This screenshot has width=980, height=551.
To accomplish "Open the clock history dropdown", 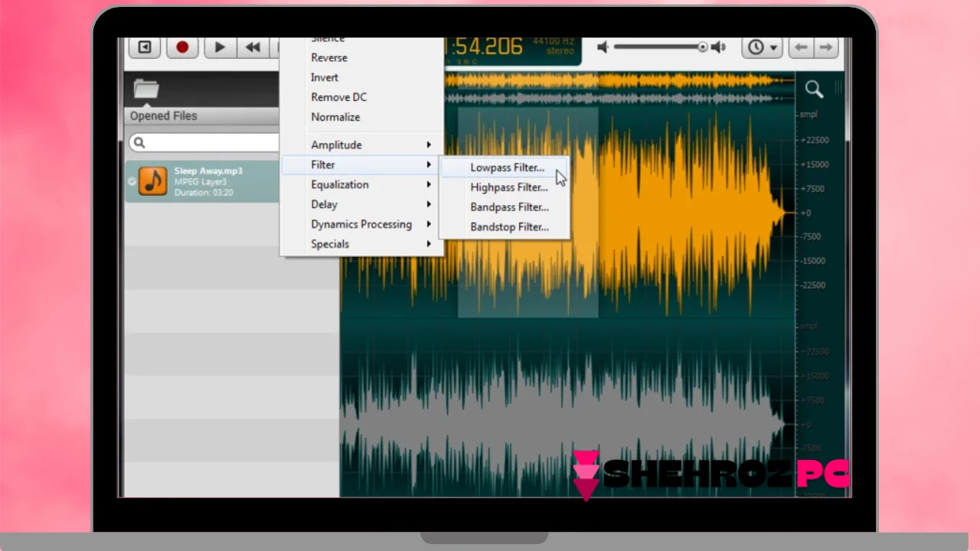I will coord(761,47).
